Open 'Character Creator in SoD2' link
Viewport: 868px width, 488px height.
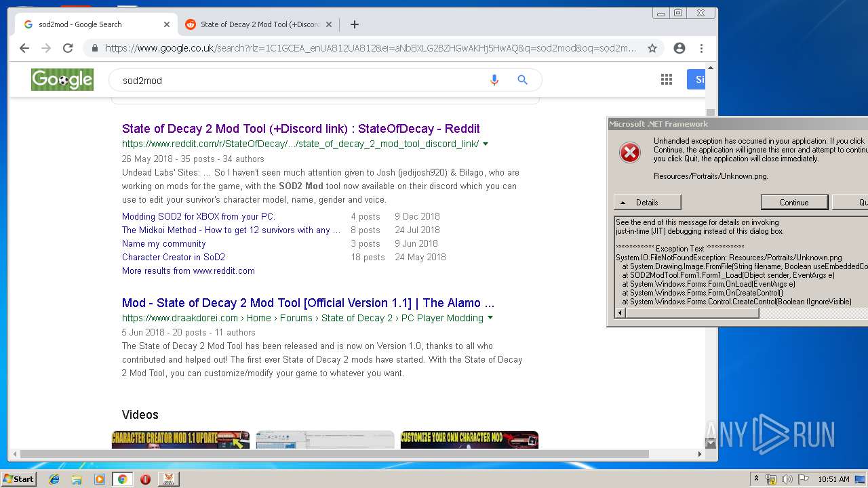click(x=174, y=258)
